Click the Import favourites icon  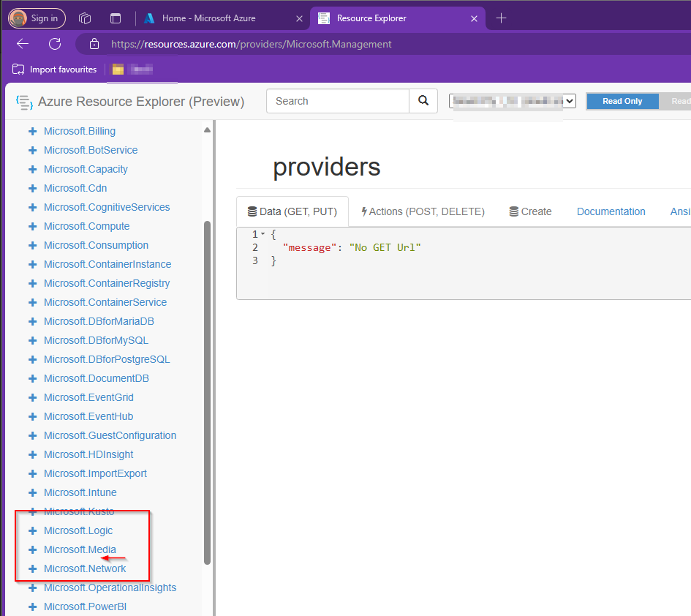click(18, 70)
